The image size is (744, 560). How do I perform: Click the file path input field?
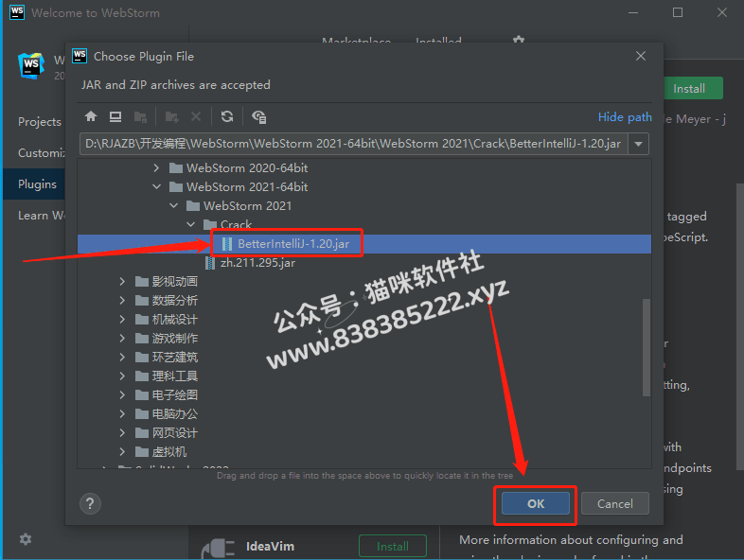point(354,144)
